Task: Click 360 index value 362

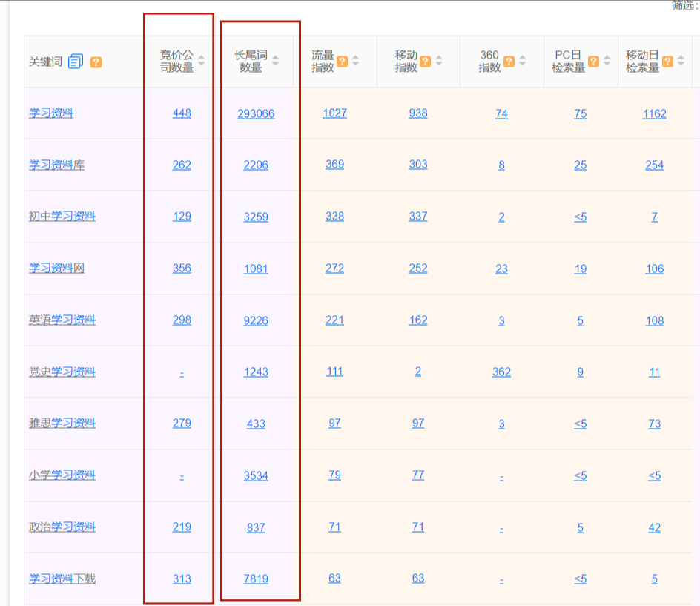Action: coord(501,372)
